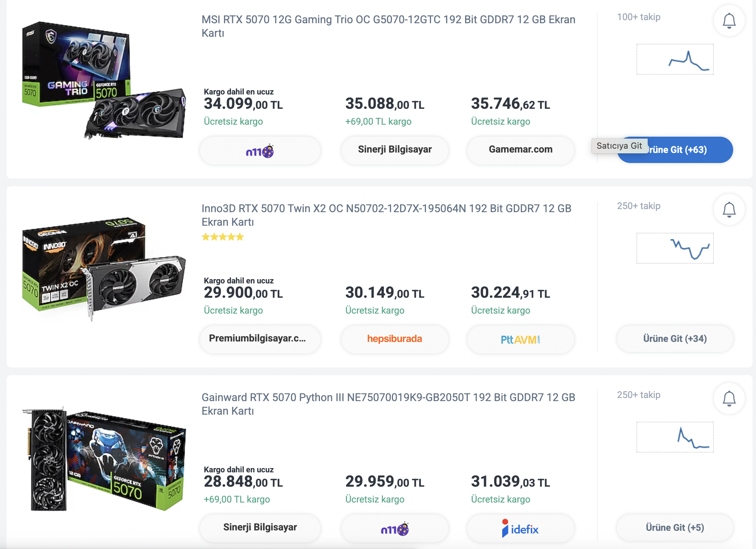This screenshot has height=549, width=756.
Task: Go to Premiumbilgisayar seller offer
Action: [260, 339]
